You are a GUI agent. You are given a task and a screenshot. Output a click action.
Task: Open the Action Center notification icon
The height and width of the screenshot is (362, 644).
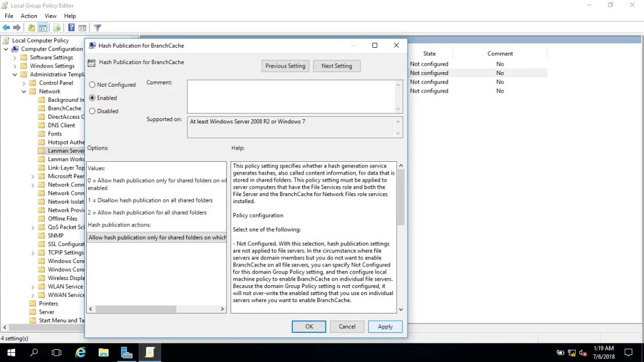tap(628, 353)
